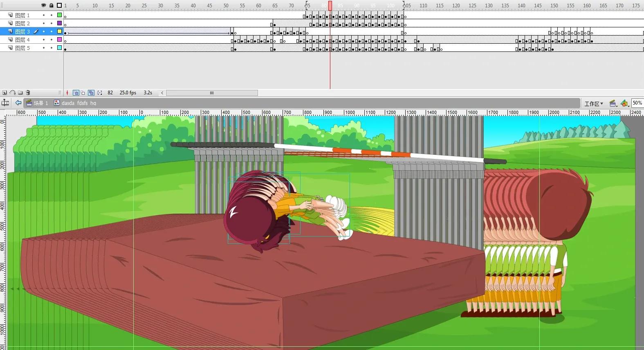Click the magenta outline color swatch of 图层 4
This screenshot has height=350, width=644.
coord(59,40)
